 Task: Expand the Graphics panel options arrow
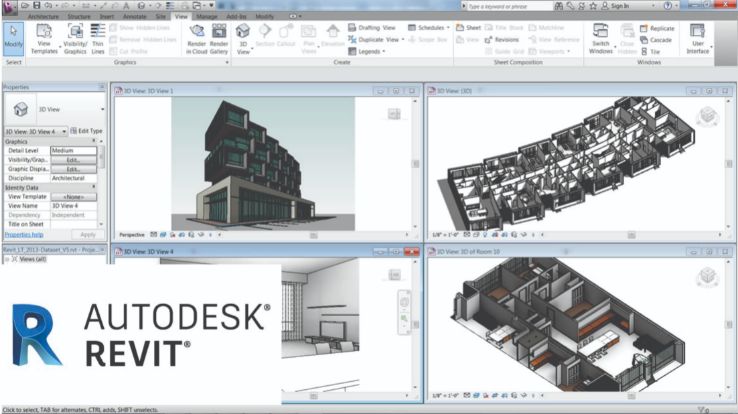pos(227,62)
